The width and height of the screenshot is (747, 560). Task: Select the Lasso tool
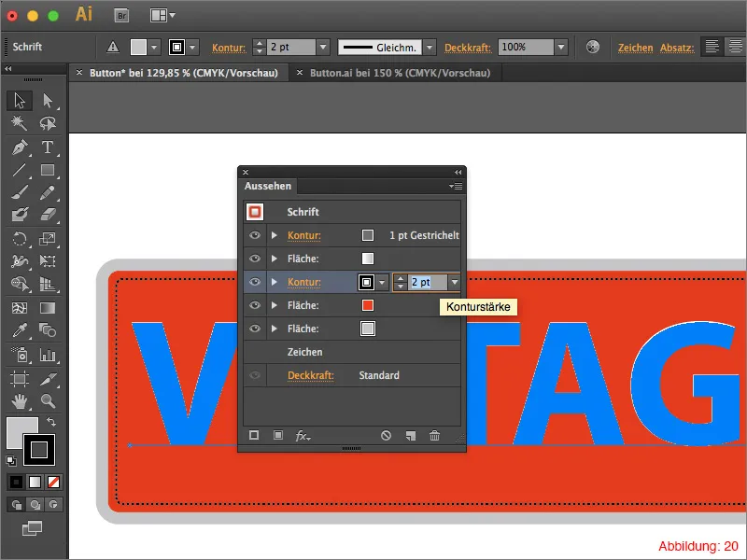48,123
